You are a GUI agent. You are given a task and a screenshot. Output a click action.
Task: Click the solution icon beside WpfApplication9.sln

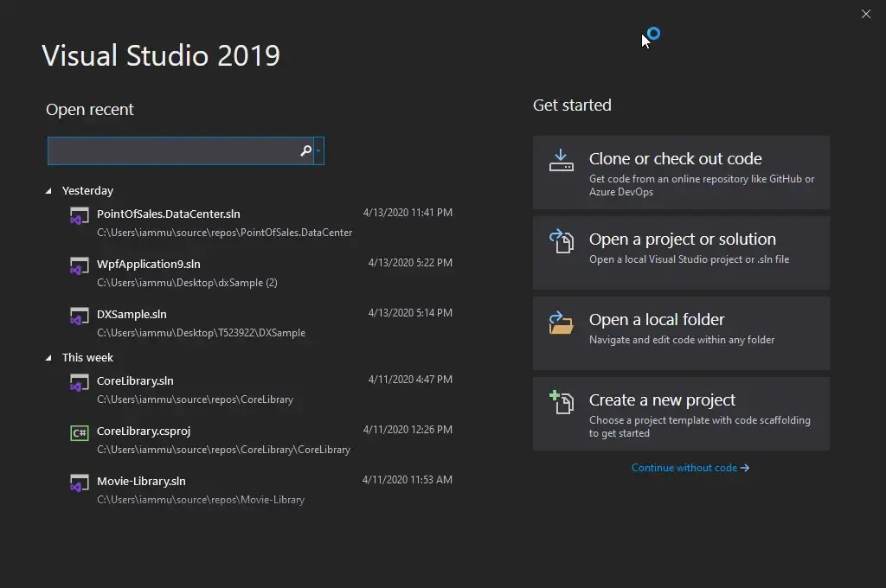pyautogui.click(x=80, y=265)
